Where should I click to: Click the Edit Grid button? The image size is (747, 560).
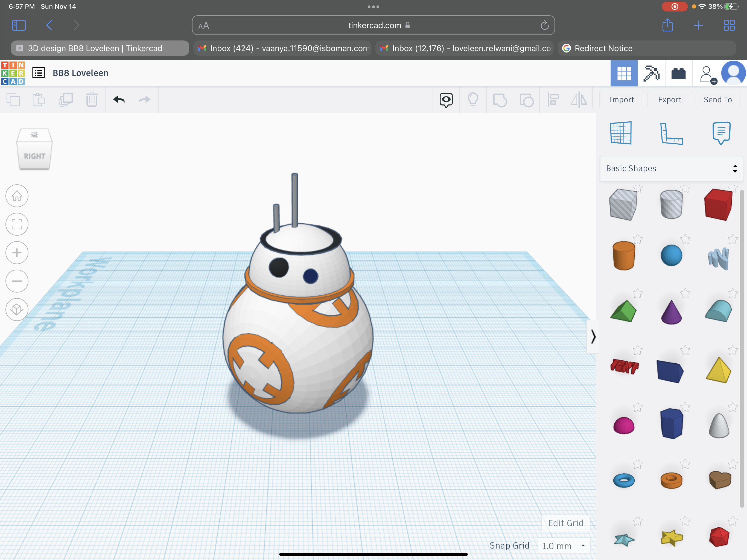tap(566, 523)
